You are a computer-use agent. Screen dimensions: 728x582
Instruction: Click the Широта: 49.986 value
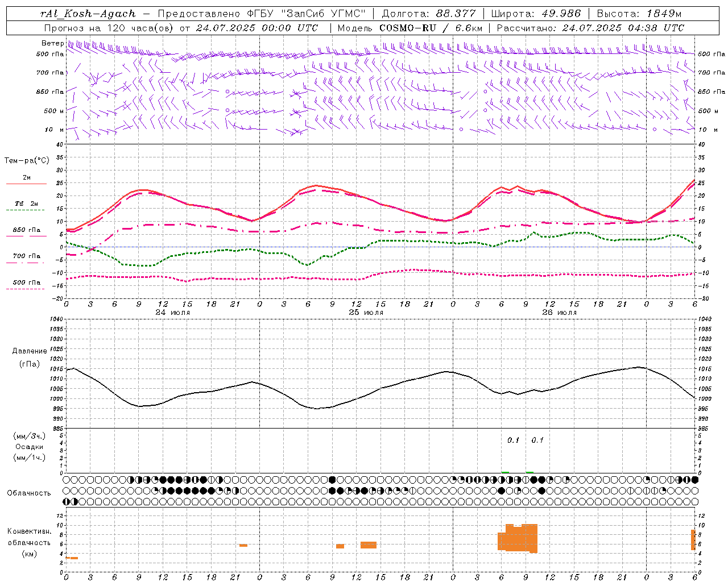tap(536, 14)
